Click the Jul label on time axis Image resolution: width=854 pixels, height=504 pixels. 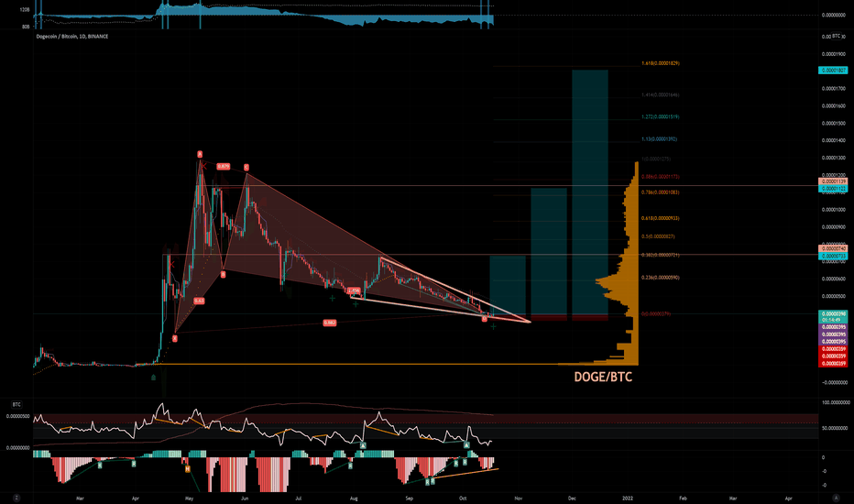(x=299, y=498)
